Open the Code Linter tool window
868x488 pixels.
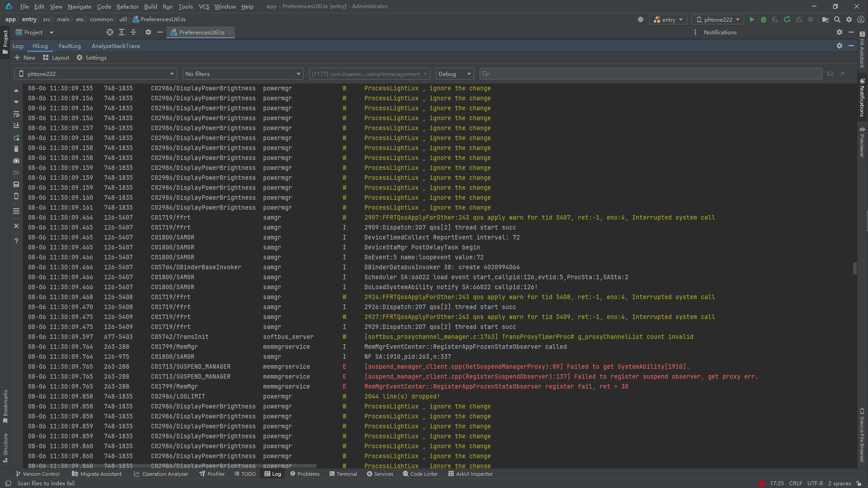(x=420, y=474)
